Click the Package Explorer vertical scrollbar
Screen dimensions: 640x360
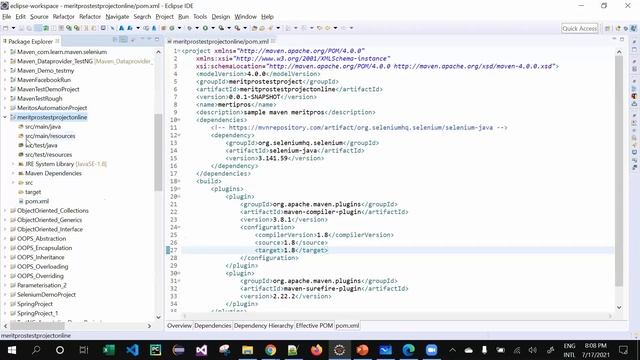pos(158,152)
